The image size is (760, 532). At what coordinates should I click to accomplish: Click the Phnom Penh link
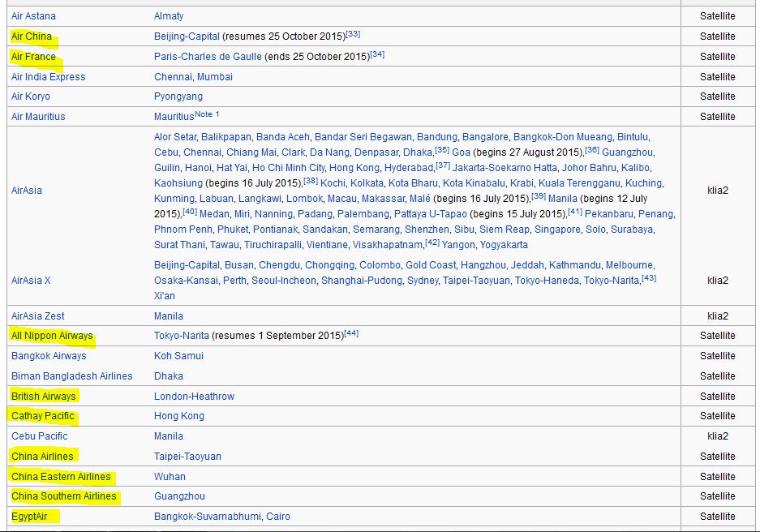(183, 230)
